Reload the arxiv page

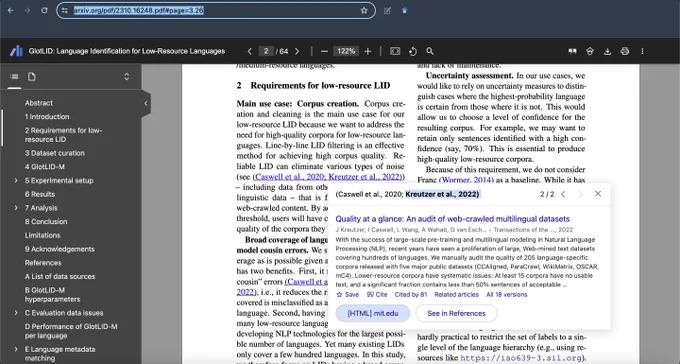tap(44, 10)
